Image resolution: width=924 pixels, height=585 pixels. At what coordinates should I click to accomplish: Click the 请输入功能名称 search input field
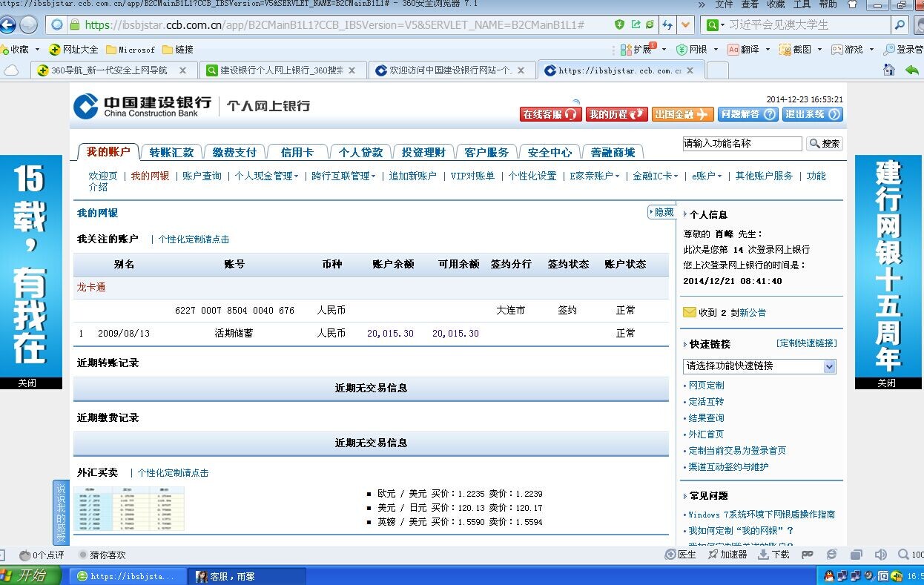(x=742, y=144)
